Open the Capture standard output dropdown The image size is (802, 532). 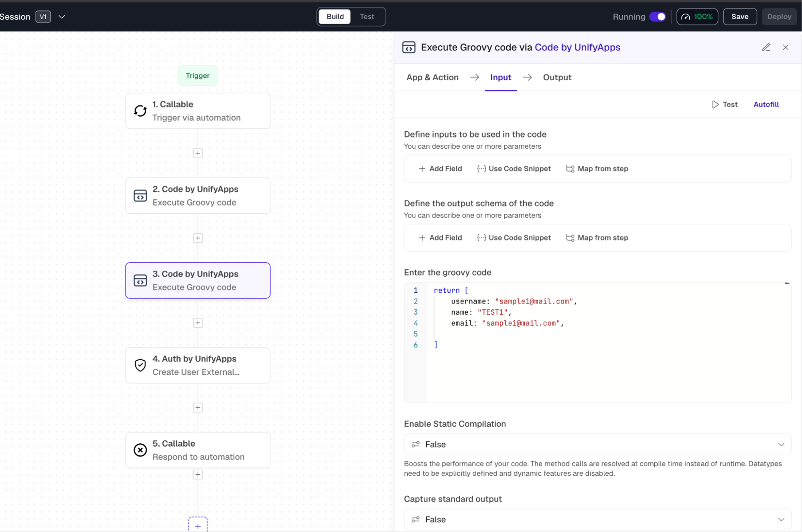coord(597,520)
